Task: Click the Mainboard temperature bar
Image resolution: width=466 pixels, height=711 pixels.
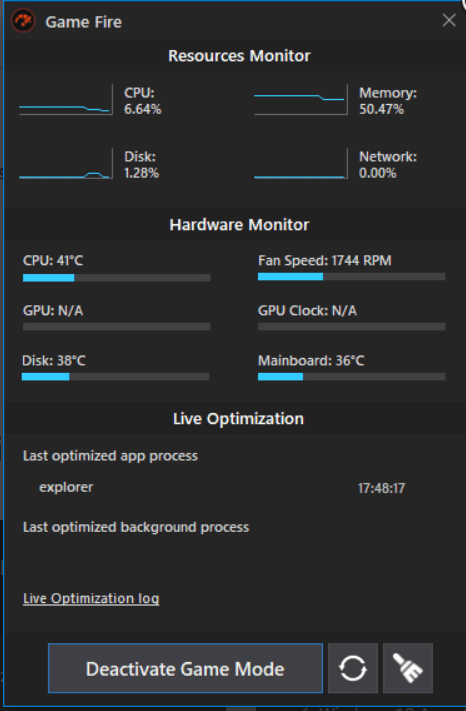Action: click(x=352, y=376)
